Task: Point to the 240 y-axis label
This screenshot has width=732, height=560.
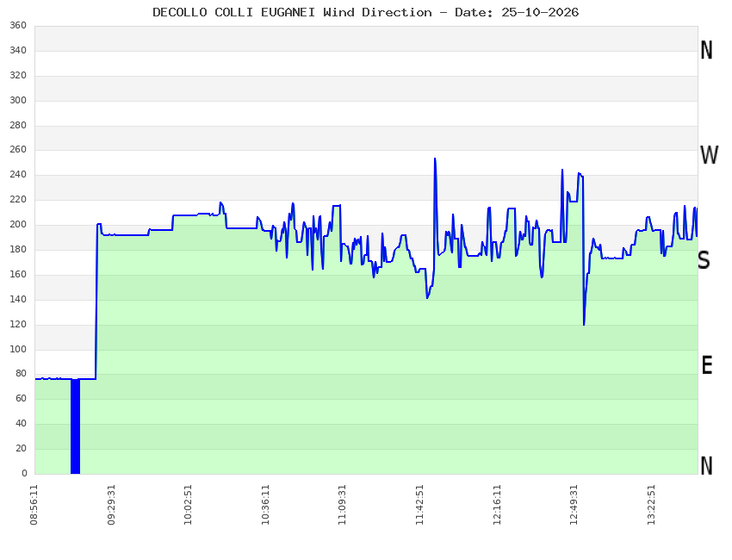Action: coord(18,175)
